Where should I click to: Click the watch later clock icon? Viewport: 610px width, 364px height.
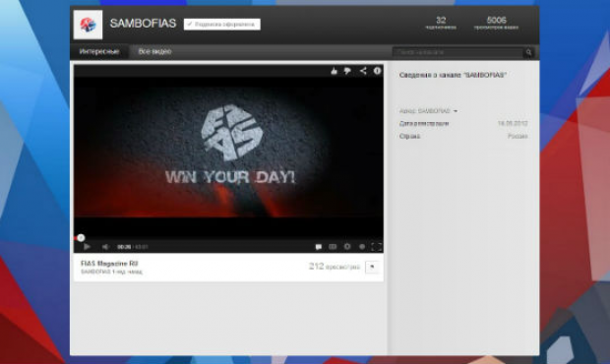(362, 247)
